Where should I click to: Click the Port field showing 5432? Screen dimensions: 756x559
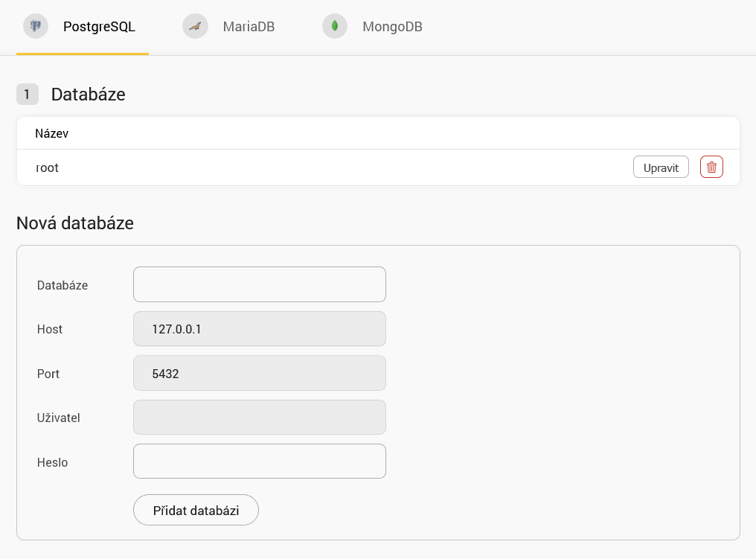(260, 374)
